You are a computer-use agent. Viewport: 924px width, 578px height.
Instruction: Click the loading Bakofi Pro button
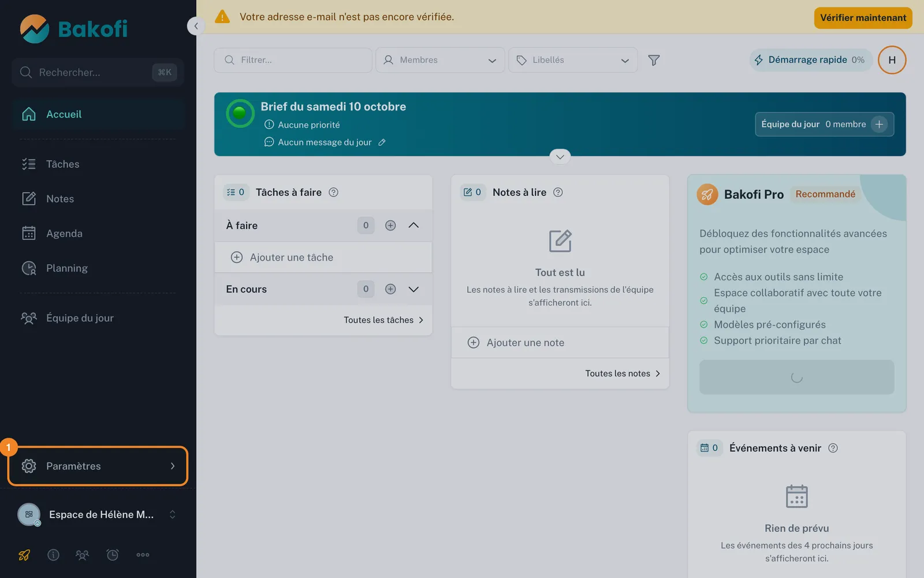pyautogui.click(x=796, y=377)
